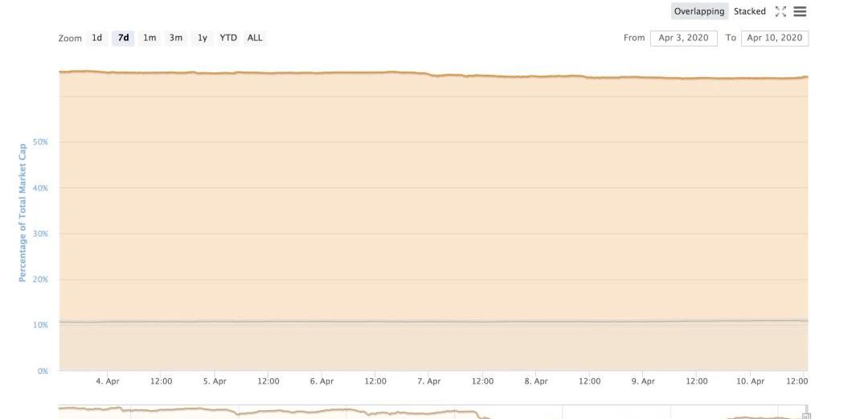Click the 50% y-axis label
Screen dimensions: 868x419
(x=40, y=142)
